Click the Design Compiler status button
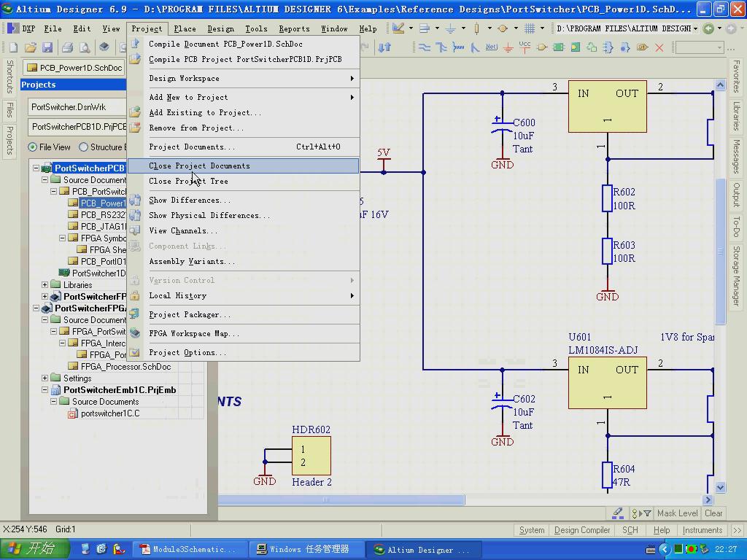The width and height of the screenshot is (747, 560). point(582,530)
